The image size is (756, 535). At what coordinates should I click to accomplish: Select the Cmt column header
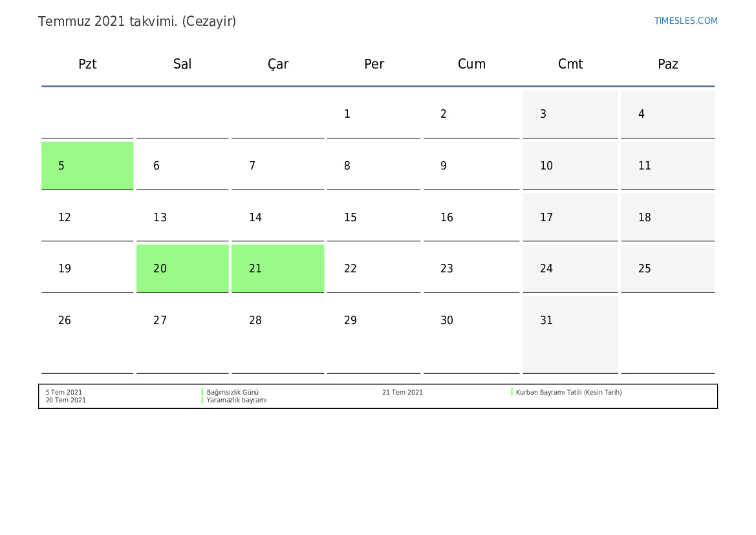click(x=570, y=64)
